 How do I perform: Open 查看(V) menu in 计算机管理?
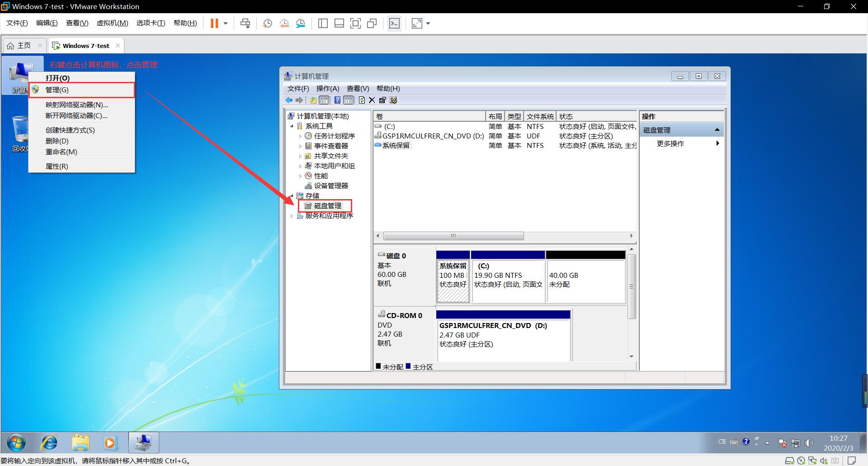click(x=358, y=89)
